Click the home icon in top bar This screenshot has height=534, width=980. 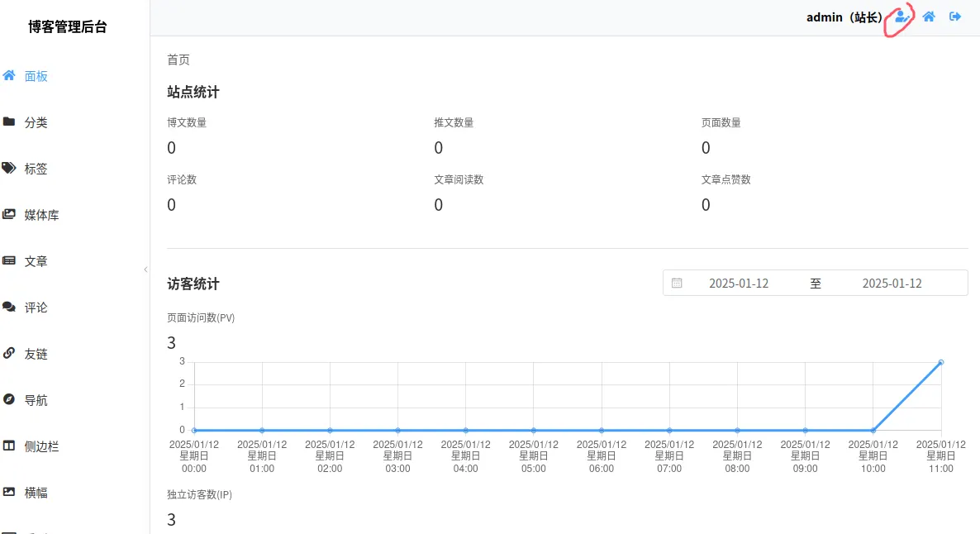click(x=929, y=16)
